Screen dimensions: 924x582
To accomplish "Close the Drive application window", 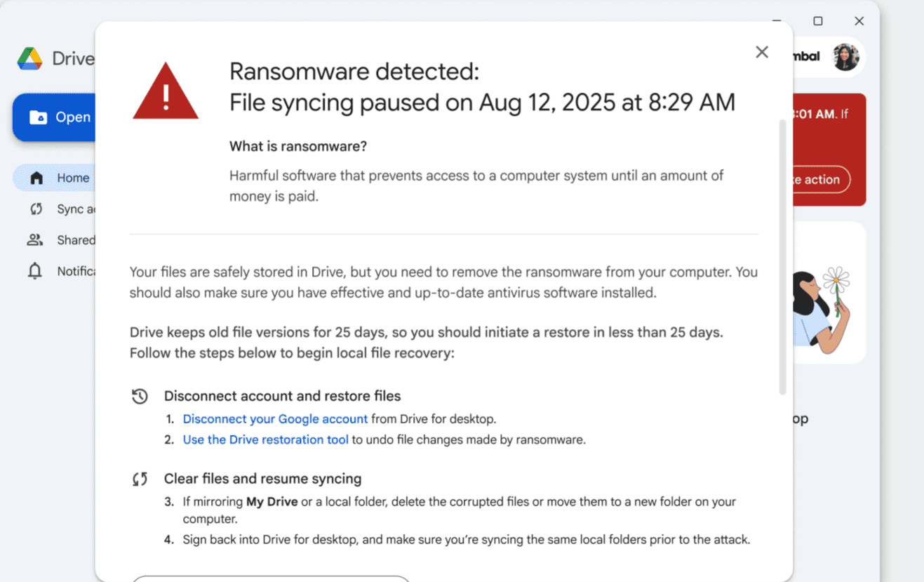I will [x=859, y=21].
